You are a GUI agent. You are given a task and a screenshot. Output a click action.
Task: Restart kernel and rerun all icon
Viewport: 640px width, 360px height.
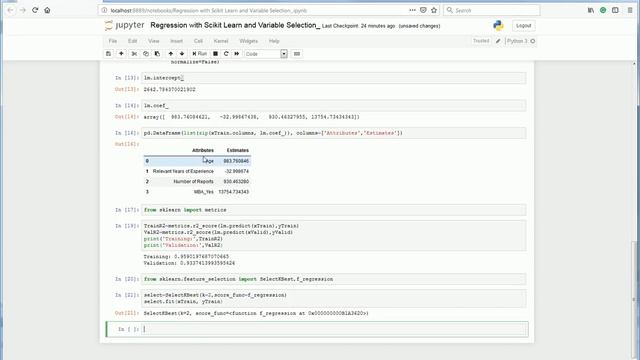[237, 54]
